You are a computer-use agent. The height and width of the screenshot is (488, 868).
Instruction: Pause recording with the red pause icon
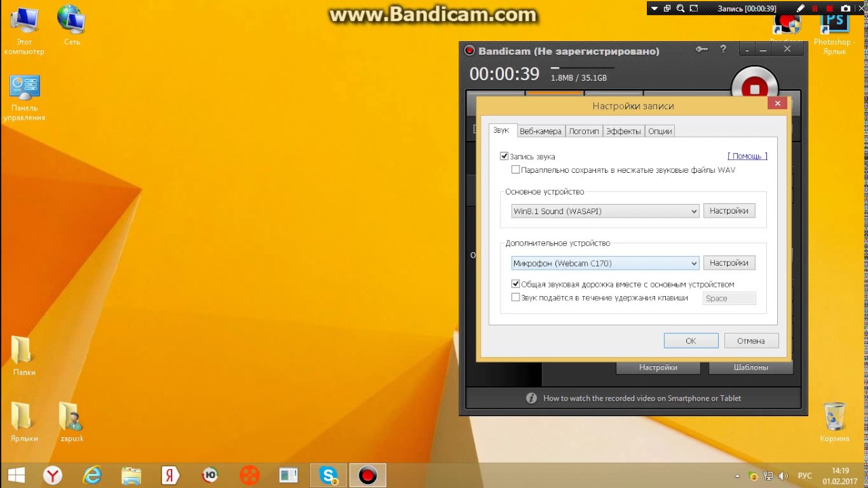tap(815, 9)
